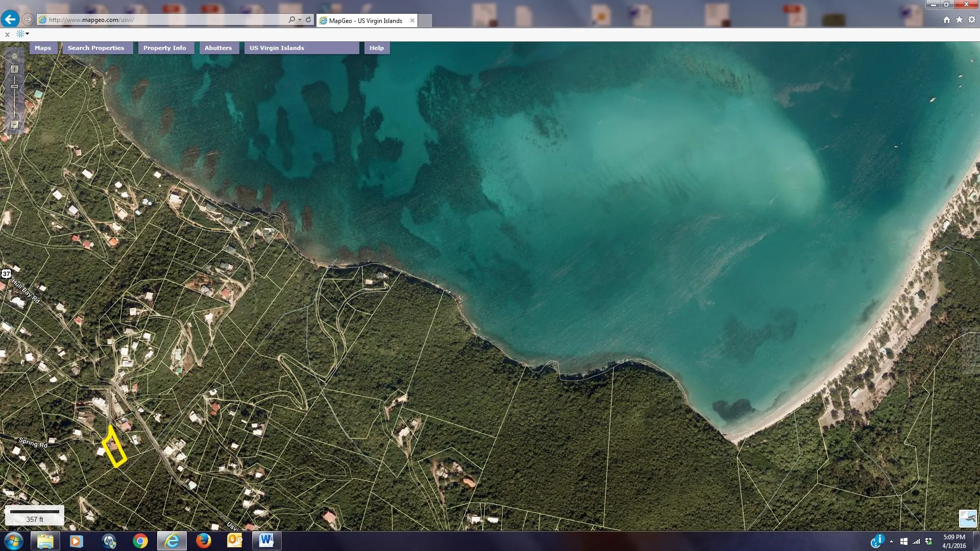Open the overview map thumbnail icon
This screenshot has width=980, height=551.
967,518
